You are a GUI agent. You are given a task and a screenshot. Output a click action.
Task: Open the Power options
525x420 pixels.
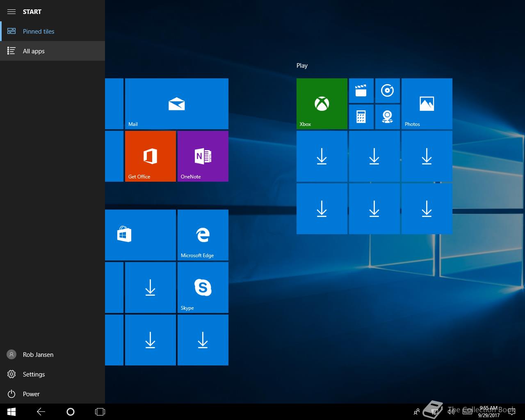pyautogui.click(x=52, y=394)
